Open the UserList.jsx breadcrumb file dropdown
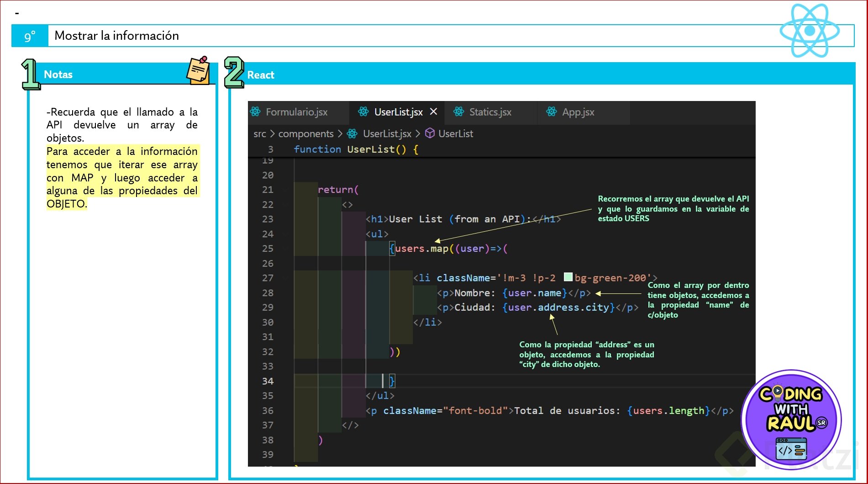Viewport: 868px width, 484px height. coord(387,134)
